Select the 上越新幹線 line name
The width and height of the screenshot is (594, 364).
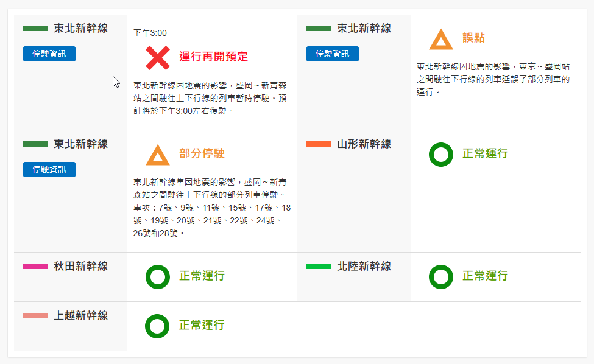click(80, 315)
